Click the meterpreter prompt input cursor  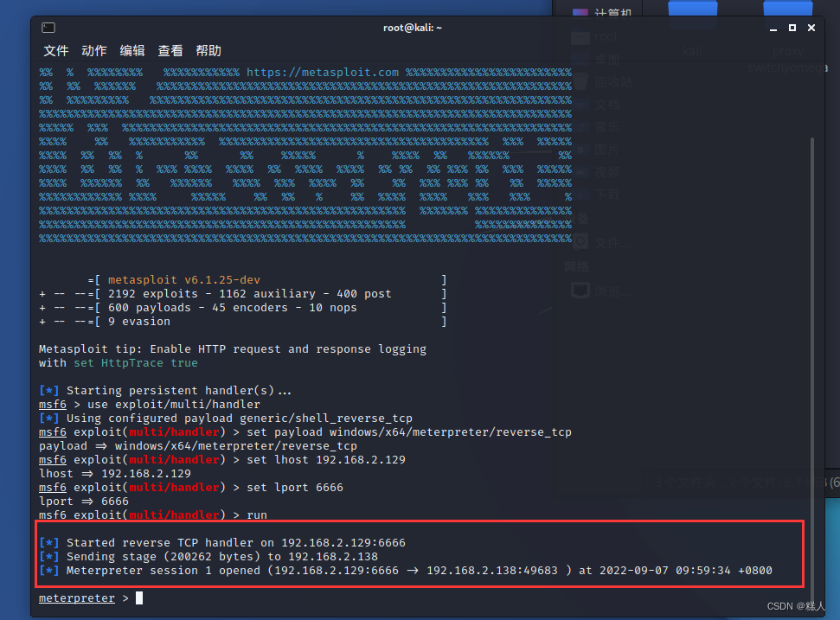139,598
